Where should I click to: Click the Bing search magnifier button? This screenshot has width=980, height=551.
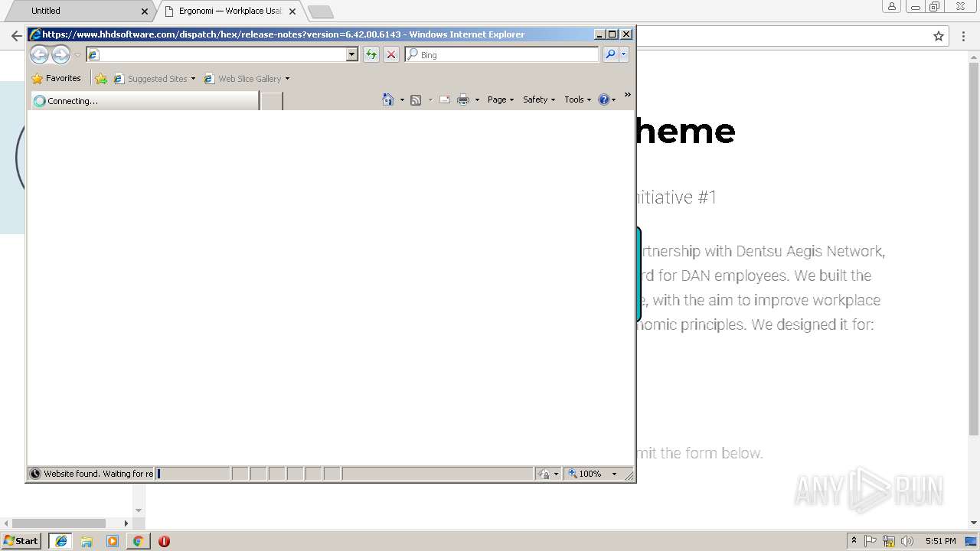coord(610,54)
